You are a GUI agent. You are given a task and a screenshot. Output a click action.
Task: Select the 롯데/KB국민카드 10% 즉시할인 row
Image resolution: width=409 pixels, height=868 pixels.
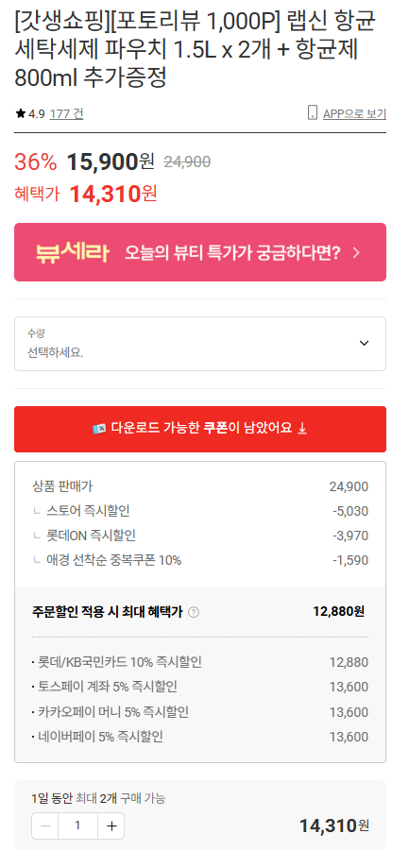200,662
